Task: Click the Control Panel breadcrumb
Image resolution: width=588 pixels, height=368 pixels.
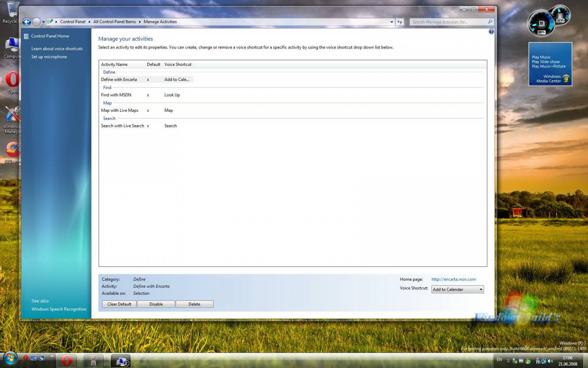Action: tap(73, 22)
